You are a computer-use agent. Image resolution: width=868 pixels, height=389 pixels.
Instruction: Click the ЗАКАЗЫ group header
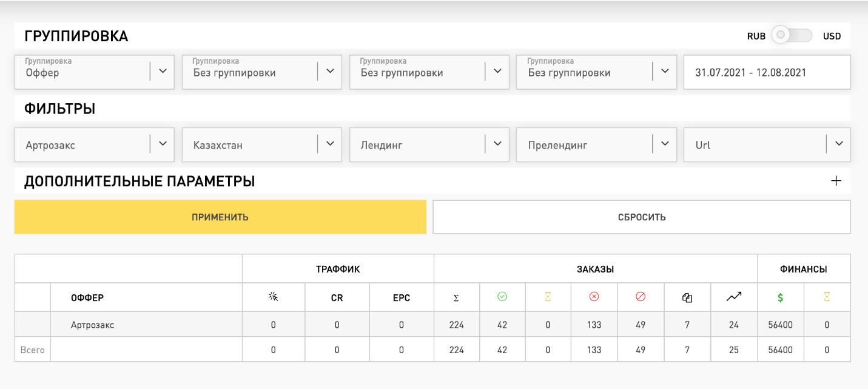coord(595,269)
